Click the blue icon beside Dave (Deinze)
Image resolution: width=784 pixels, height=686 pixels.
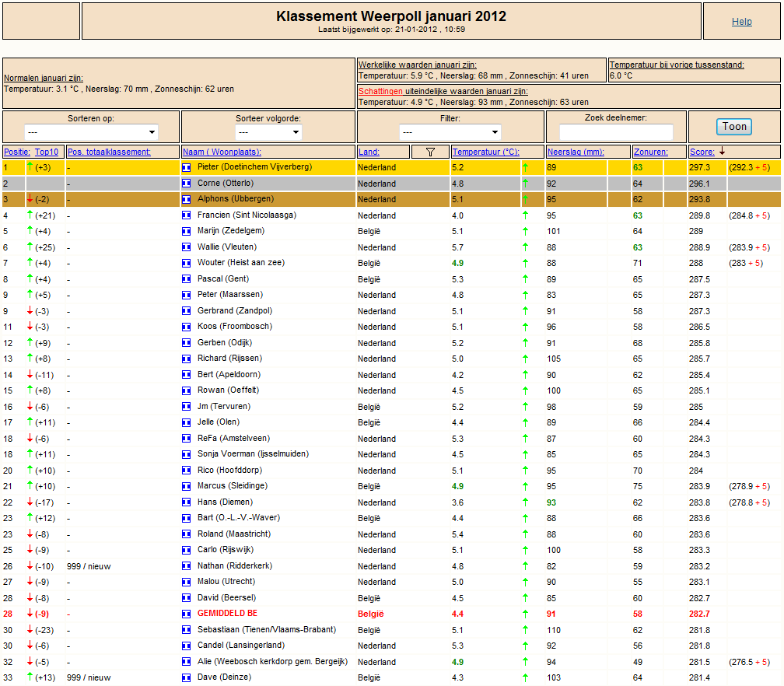pyautogui.click(x=187, y=677)
